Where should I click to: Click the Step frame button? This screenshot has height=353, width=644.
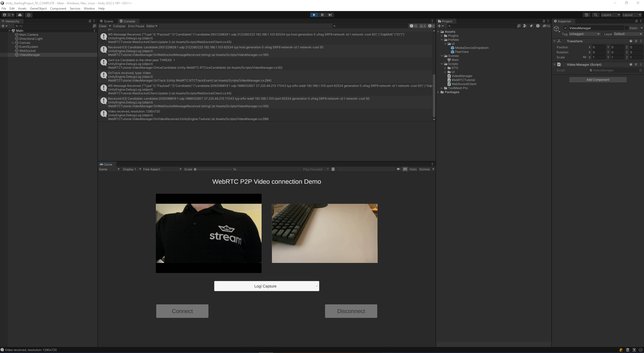pyautogui.click(x=330, y=15)
